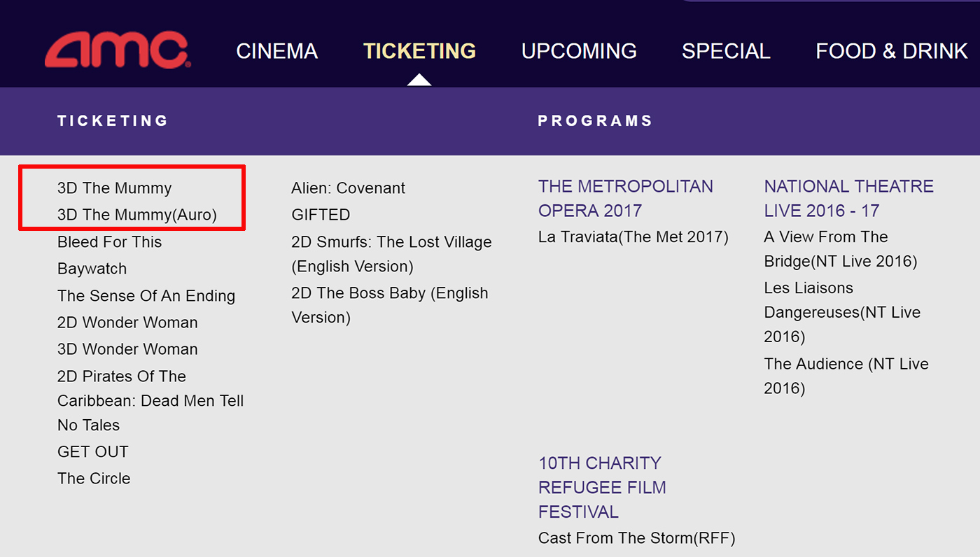Open Bleed For This tickets

109,242
